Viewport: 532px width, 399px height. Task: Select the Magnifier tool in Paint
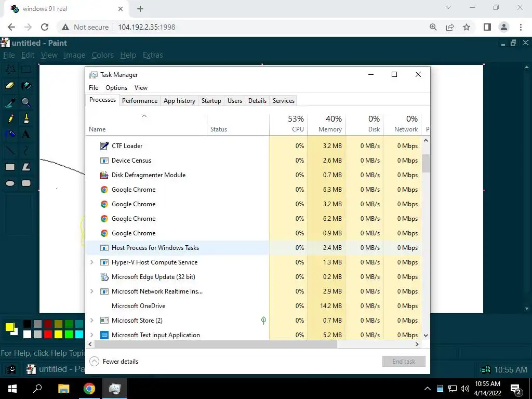(x=26, y=102)
